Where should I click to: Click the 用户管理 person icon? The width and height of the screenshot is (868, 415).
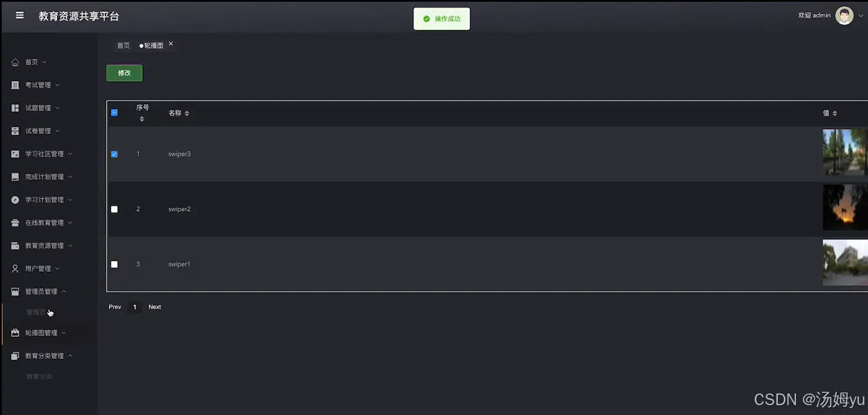coord(15,268)
